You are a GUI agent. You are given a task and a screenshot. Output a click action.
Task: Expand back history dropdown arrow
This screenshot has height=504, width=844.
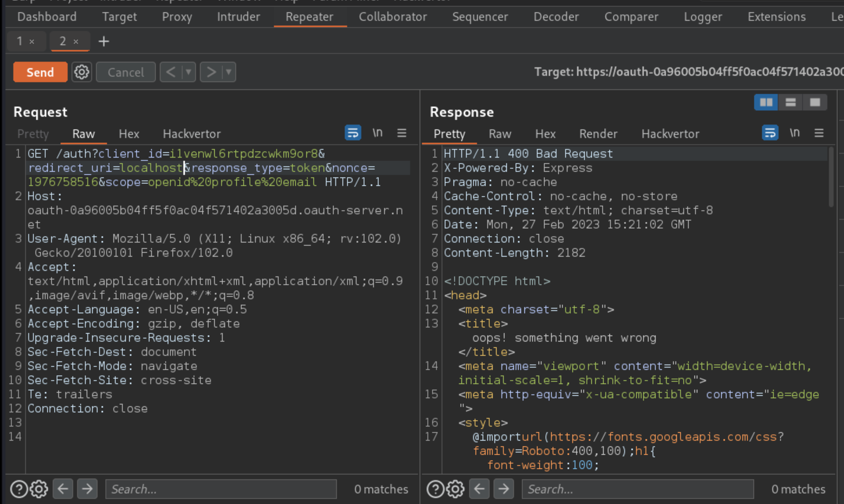pos(189,72)
